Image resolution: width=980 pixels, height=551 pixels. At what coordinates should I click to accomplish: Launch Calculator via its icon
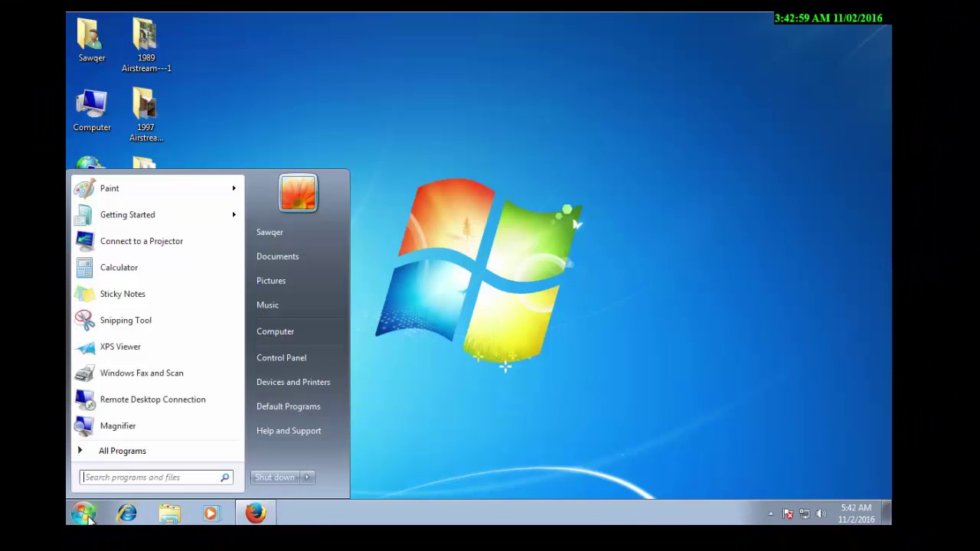point(84,268)
